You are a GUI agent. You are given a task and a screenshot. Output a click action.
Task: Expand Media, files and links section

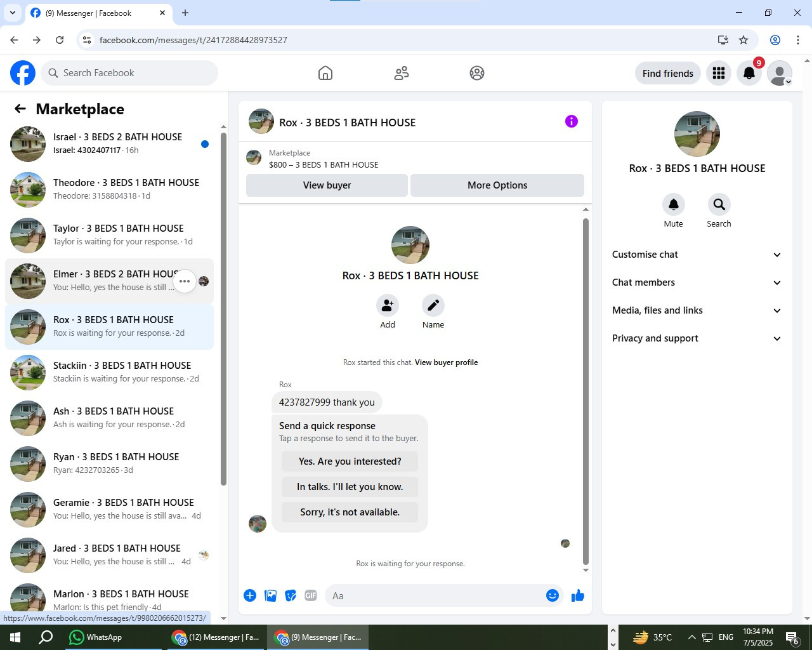[x=697, y=310]
